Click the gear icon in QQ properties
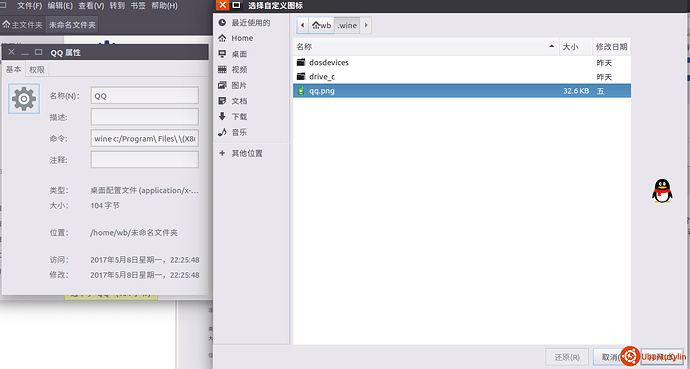Image resolution: width=690 pixels, height=369 pixels. click(x=24, y=99)
